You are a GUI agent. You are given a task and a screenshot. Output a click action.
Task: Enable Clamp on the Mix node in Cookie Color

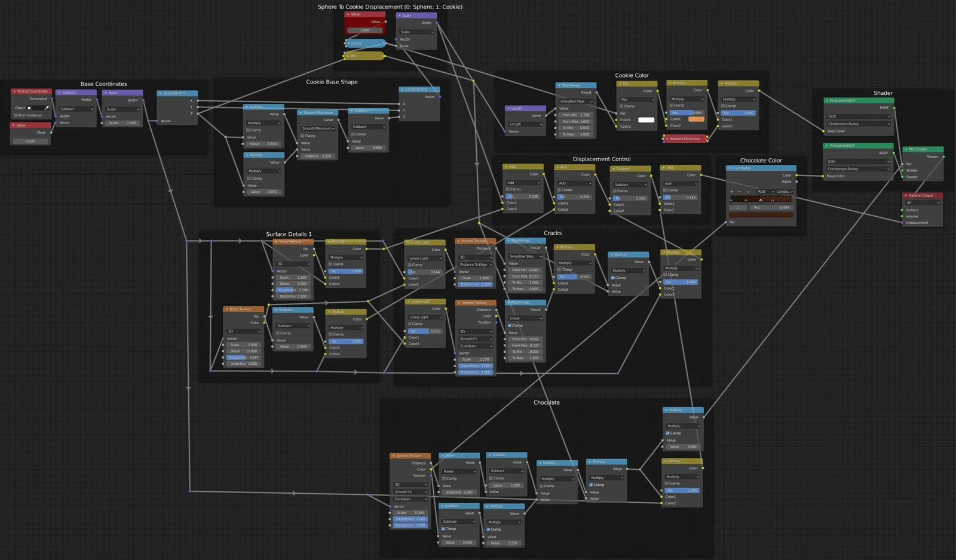pos(622,106)
